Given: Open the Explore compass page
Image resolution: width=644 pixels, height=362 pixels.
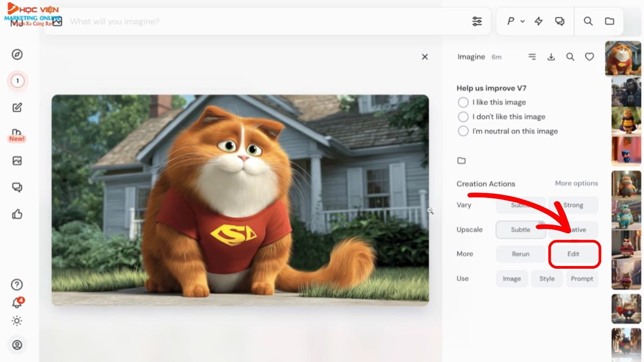Looking at the screenshot, I should click(x=17, y=54).
